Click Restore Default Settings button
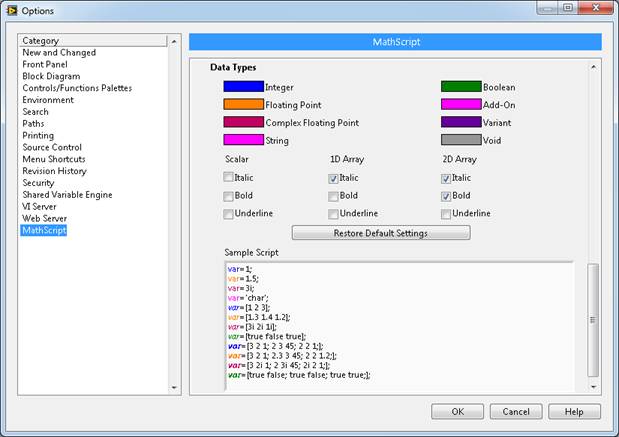The width and height of the screenshot is (619, 437). click(381, 233)
